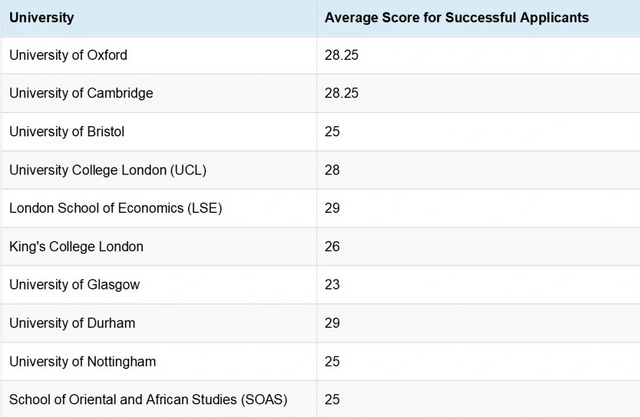Image resolution: width=640 pixels, height=417 pixels.
Task: Click Oxford's score value 28.25
Action: (341, 55)
